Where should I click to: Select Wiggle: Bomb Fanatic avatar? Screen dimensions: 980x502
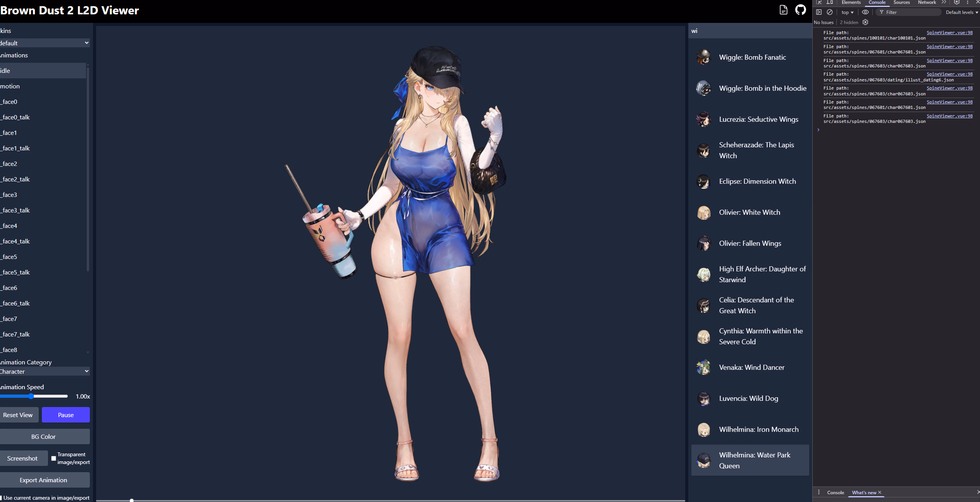coord(704,57)
